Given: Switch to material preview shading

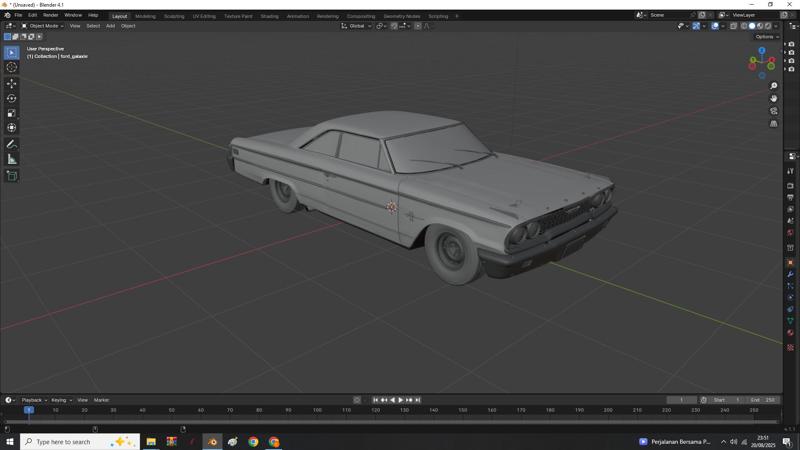Looking at the screenshot, I should click(x=760, y=26).
